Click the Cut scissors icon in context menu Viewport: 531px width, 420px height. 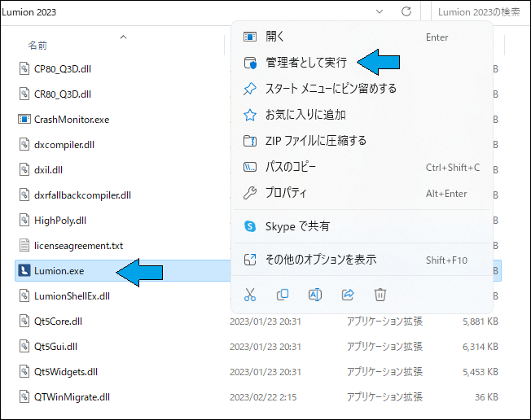coord(250,295)
